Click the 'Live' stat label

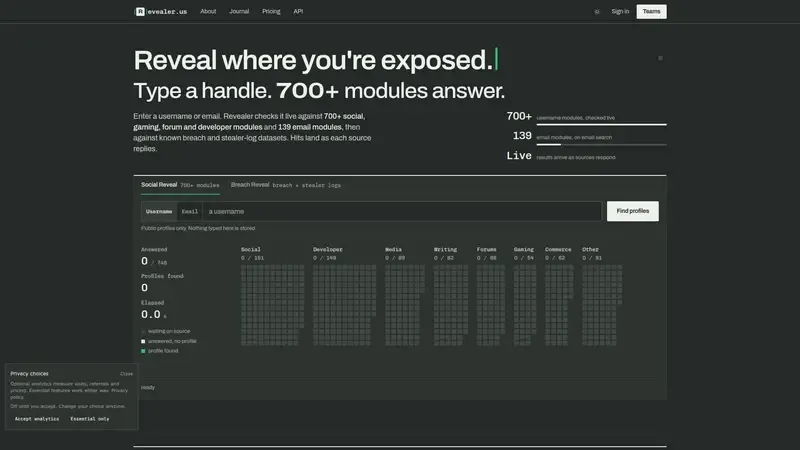tap(519, 156)
